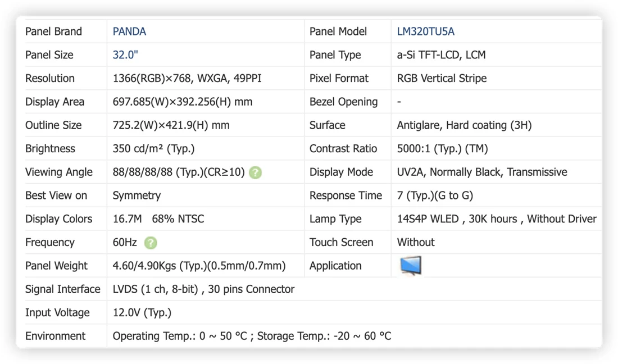Click the help icon beside Viewing Angle
The width and height of the screenshot is (618, 364).
(256, 172)
